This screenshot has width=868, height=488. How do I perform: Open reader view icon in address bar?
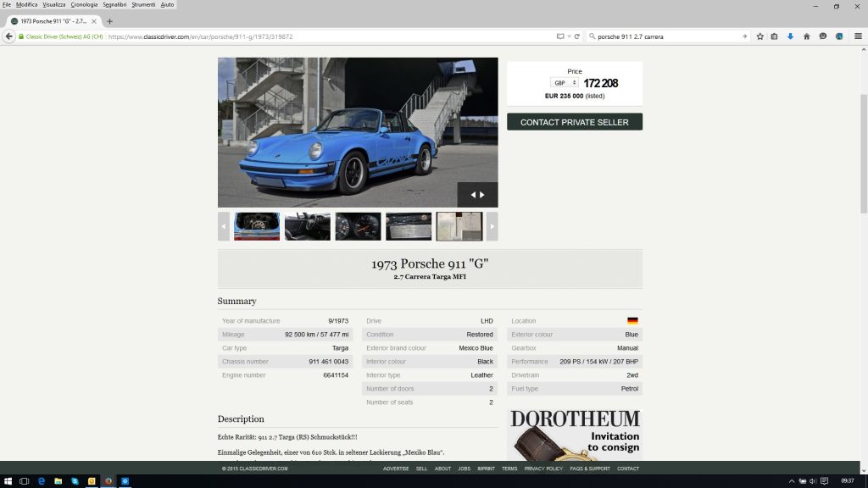coord(560,36)
